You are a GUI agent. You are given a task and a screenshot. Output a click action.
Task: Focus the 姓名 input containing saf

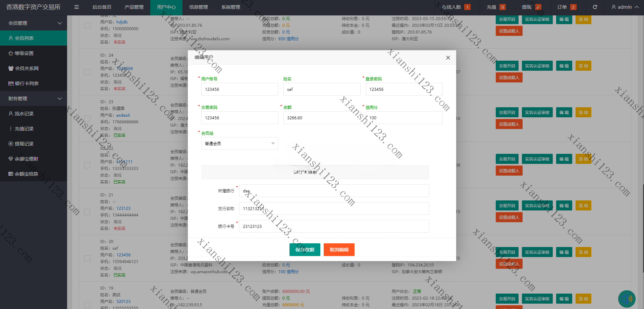point(322,89)
